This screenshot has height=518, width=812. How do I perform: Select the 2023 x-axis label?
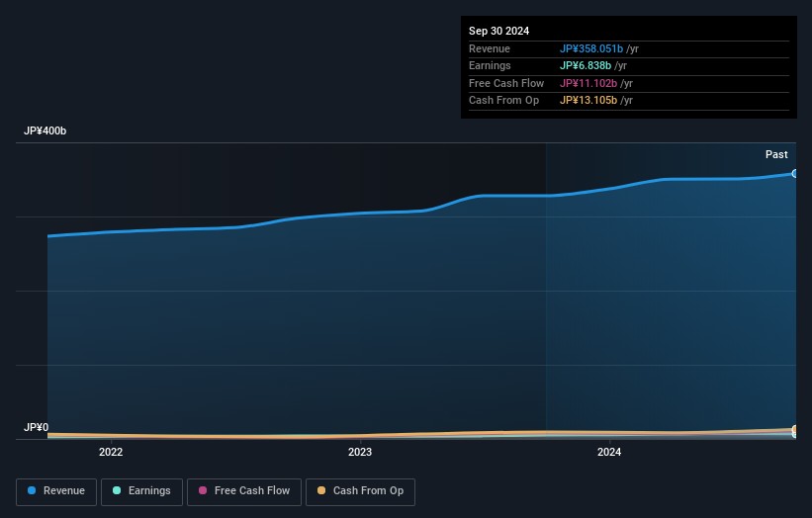[360, 453]
